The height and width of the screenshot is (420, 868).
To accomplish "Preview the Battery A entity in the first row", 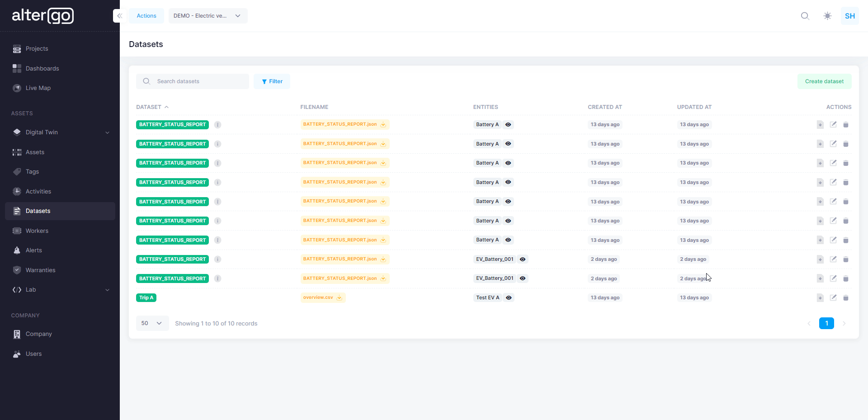I will 508,125.
